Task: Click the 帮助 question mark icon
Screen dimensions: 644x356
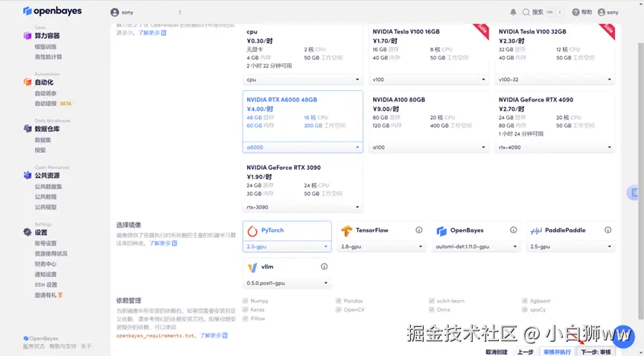Action: (x=576, y=13)
